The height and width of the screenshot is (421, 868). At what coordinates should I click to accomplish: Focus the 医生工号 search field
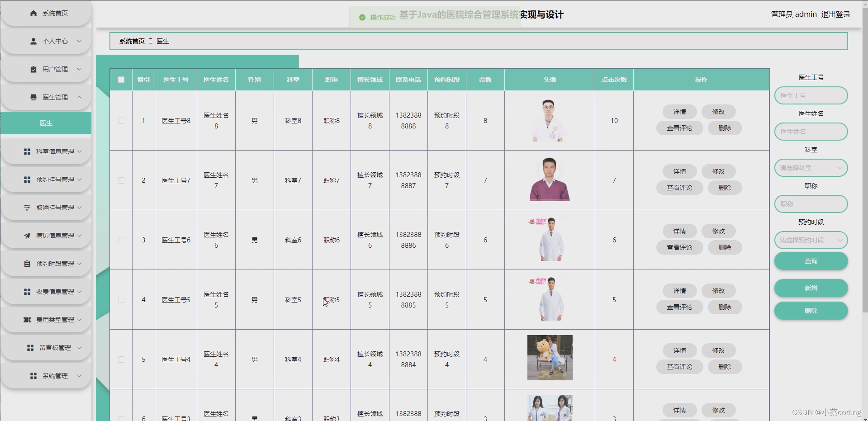(x=811, y=95)
